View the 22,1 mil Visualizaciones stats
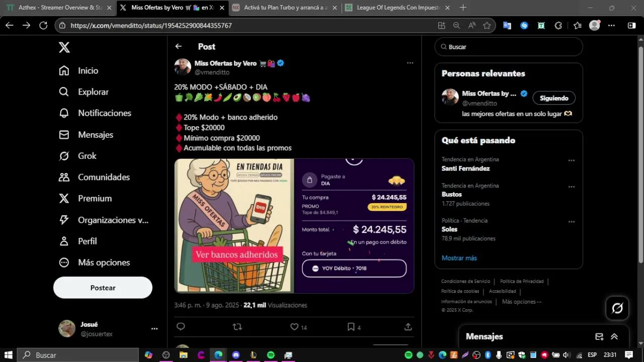This screenshot has height=362, width=644. [275, 305]
